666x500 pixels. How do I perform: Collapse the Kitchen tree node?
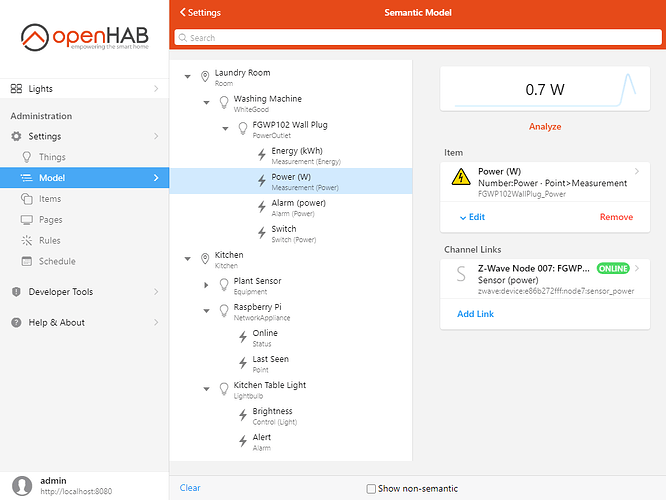(x=187, y=259)
